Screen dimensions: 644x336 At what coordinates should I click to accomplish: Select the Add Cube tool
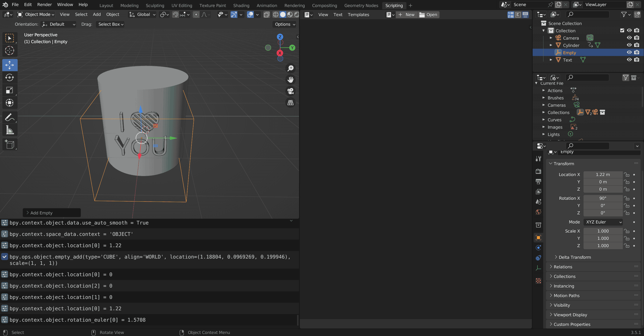(x=10, y=145)
